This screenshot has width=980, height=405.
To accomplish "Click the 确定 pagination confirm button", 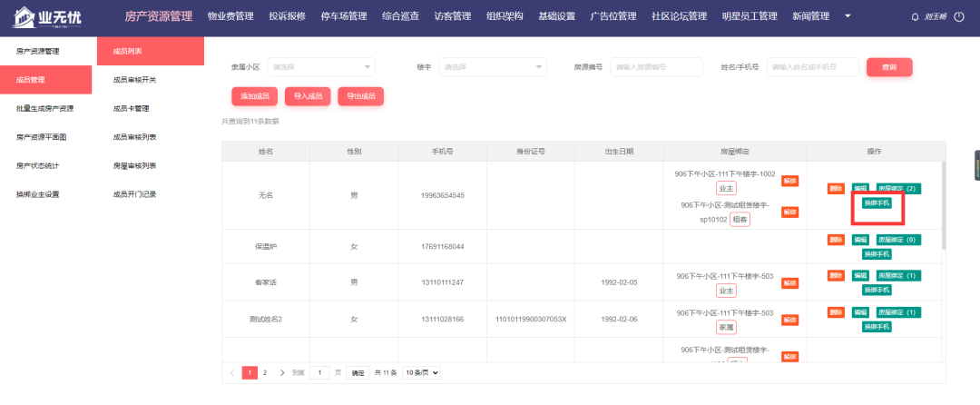I will click(358, 372).
